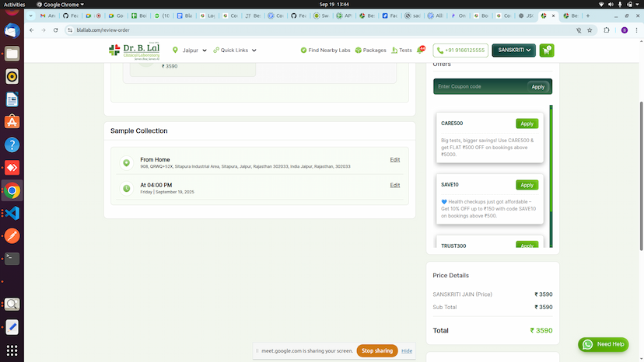644x362 pixels.
Task: Click the WhatsApp Need Help button
Action: point(603,344)
